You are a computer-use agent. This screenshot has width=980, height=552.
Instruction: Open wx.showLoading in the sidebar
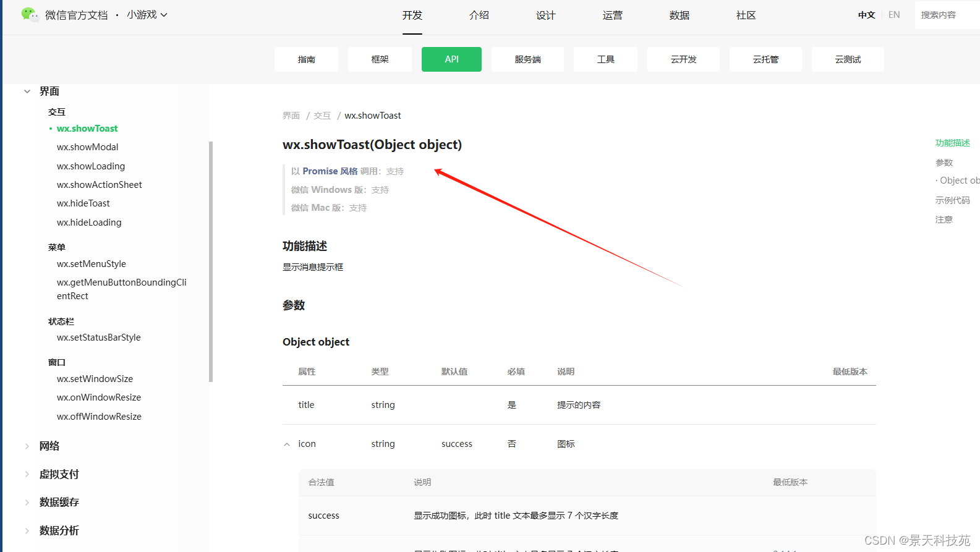[x=91, y=166]
